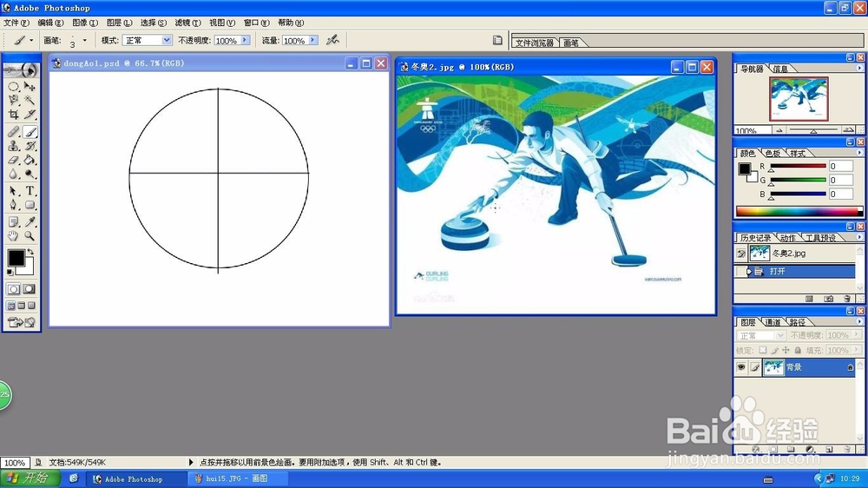Open brush preset picker dropdown
868x488 pixels.
coord(85,40)
